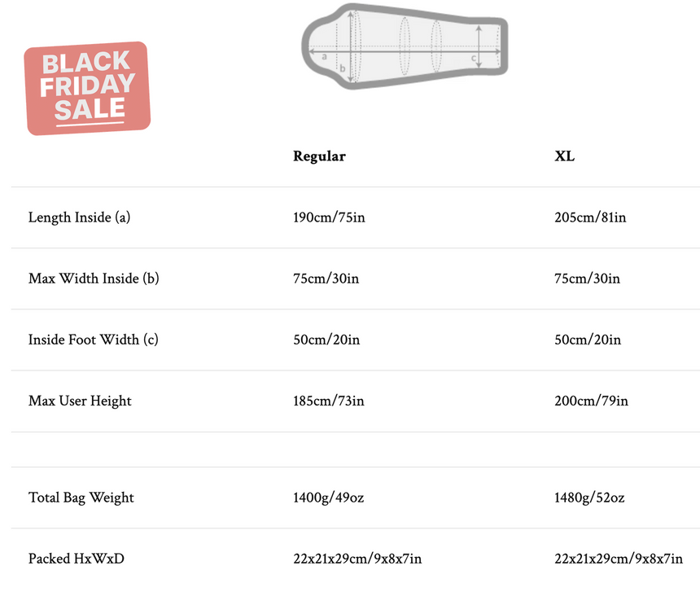The width and height of the screenshot is (700, 592).
Task: Click the Inside Foot Width (c) label
Action: [x=93, y=340]
